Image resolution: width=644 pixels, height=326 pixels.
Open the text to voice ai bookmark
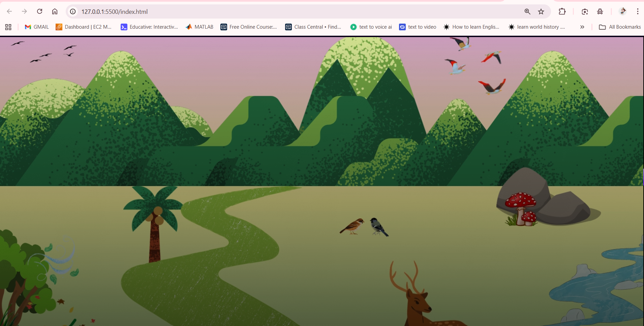click(371, 27)
